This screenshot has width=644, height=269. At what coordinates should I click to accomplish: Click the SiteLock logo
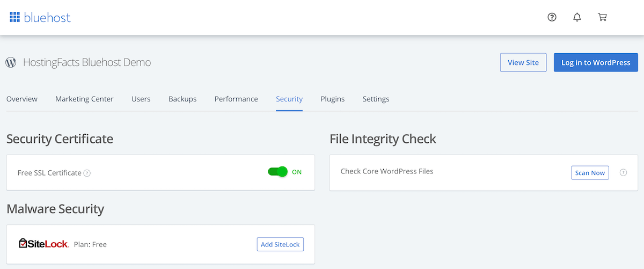coord(43,244)
